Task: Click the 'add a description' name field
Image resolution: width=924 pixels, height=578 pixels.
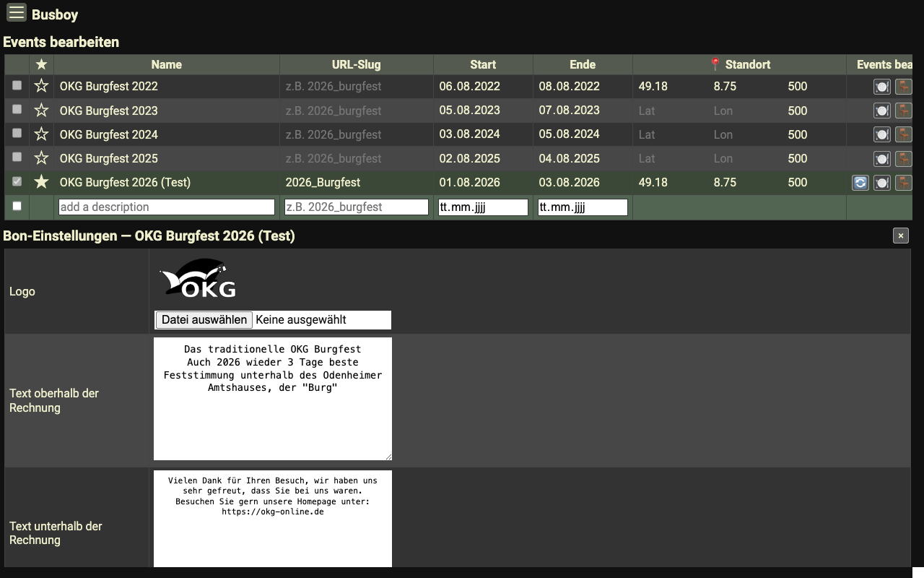Action: [x=167, y=207]
